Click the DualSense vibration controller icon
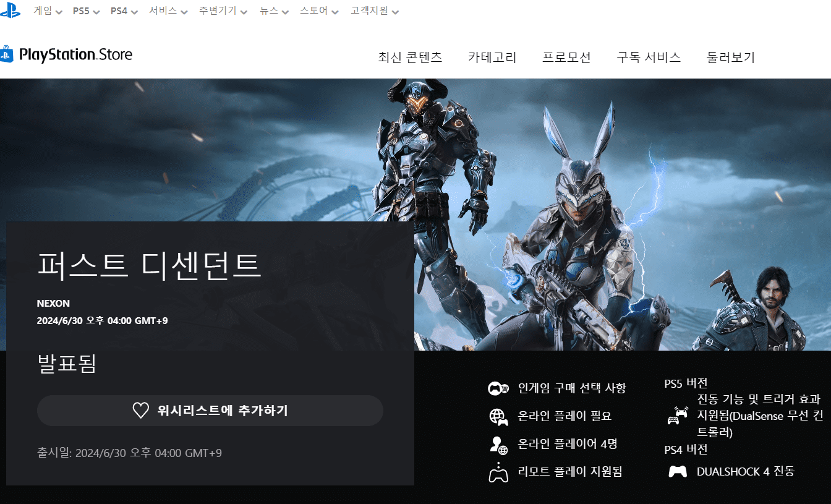This screenshot has height=504, width=831. click(x=678, y=416)
